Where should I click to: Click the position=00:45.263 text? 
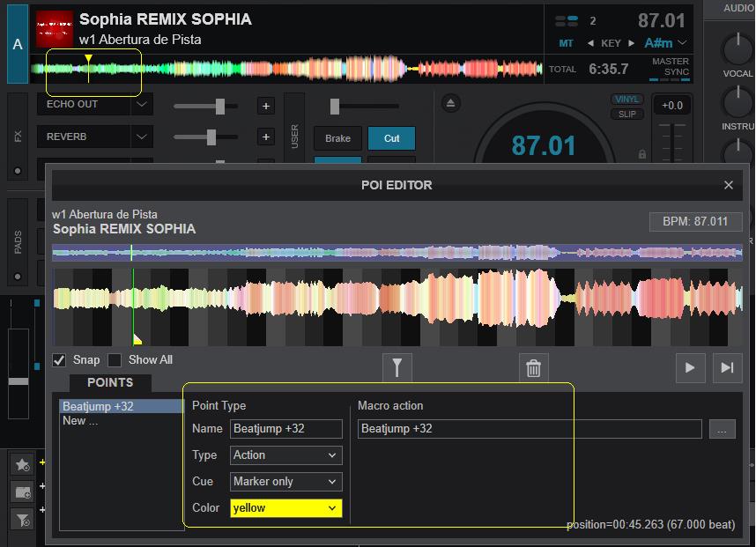[650, 524]
